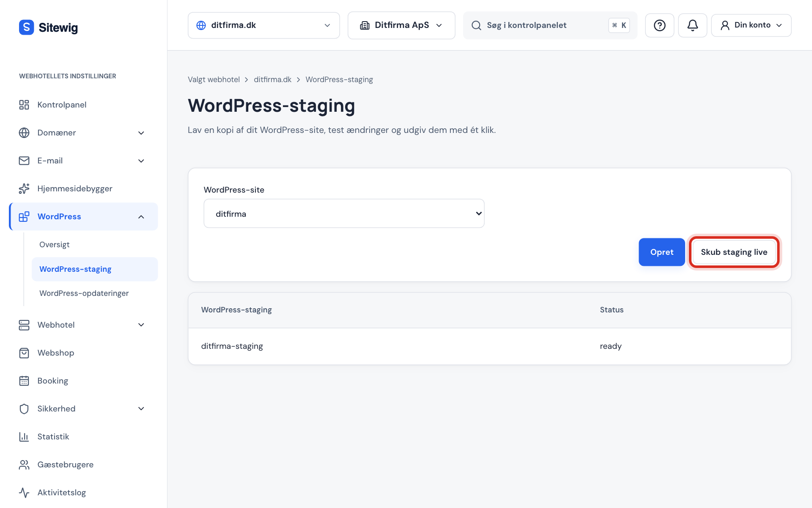Click the Sikkerhed shield icon
Image resolution: width=812 pixels, height=508 pixels.
24,409
